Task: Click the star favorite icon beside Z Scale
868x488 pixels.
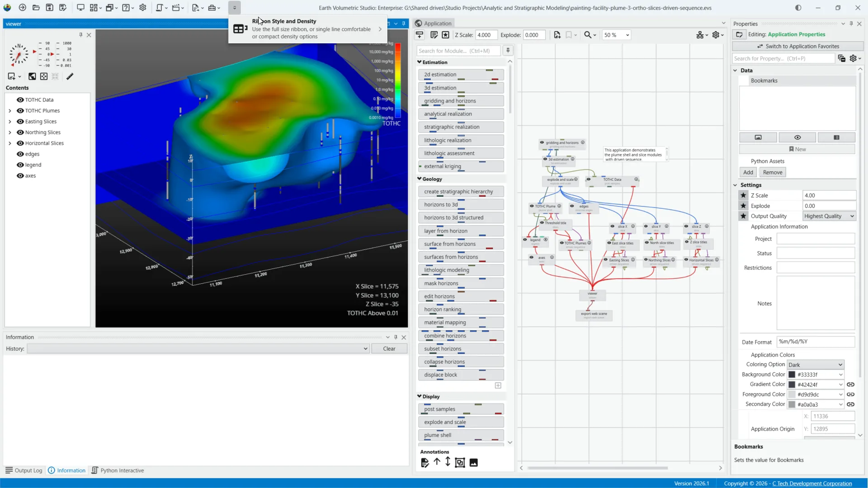Action: 743,195
